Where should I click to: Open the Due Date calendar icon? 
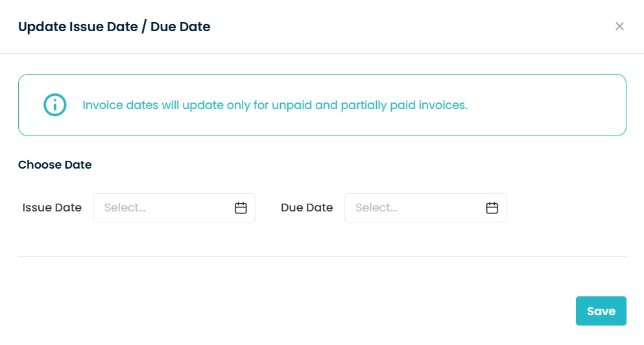tap(492, 208)
